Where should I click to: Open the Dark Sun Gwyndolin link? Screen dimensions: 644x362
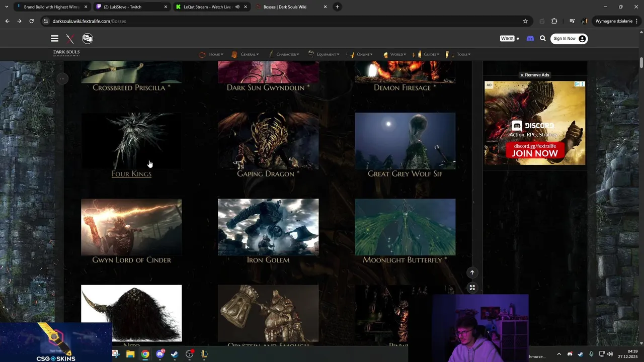(268, 87)
